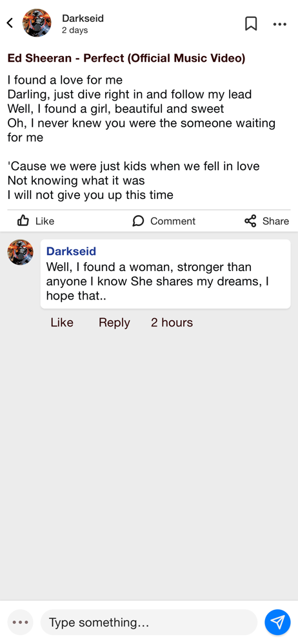Open Darkseid's profile picture in the post header
The image size is (298, 644).
coord(37,23)
